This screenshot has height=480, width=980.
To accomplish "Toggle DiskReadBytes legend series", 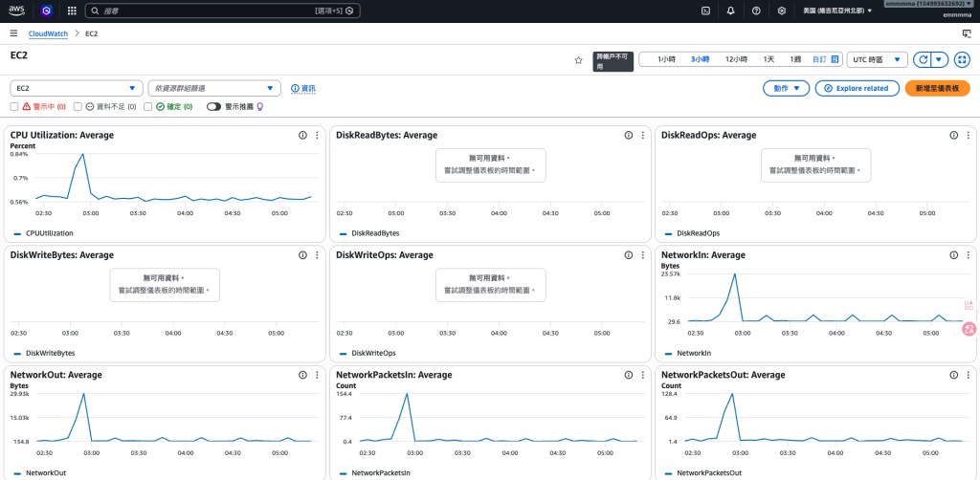I will [368, 233].
